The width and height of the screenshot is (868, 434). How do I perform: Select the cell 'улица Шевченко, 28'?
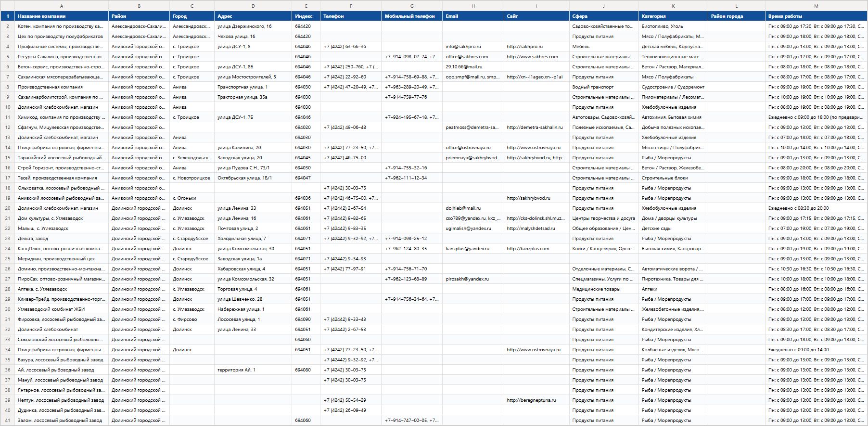pyautogui.click(x=253, y=299)
